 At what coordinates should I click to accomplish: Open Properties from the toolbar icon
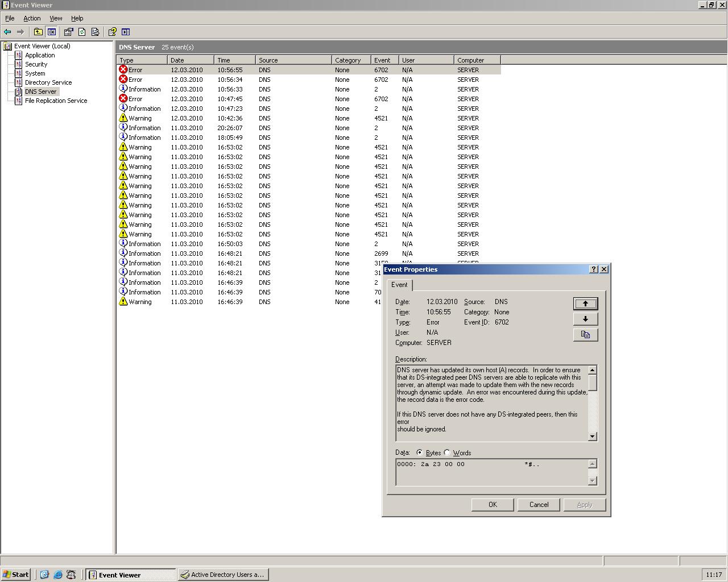pyautogui.click(x=68, y=32)
